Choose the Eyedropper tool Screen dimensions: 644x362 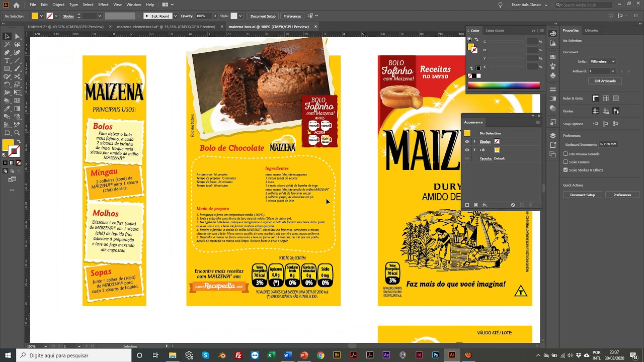click(7, 109)
